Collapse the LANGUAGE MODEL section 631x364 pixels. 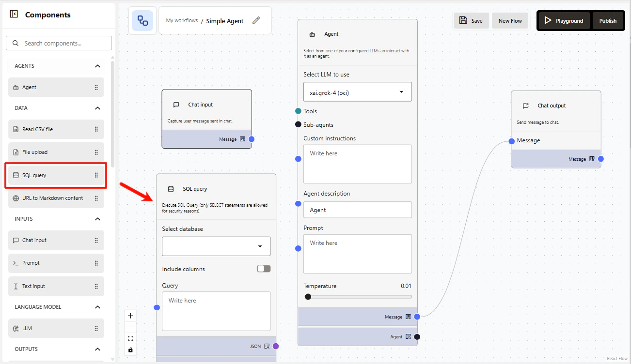click(x=97, y=307)
